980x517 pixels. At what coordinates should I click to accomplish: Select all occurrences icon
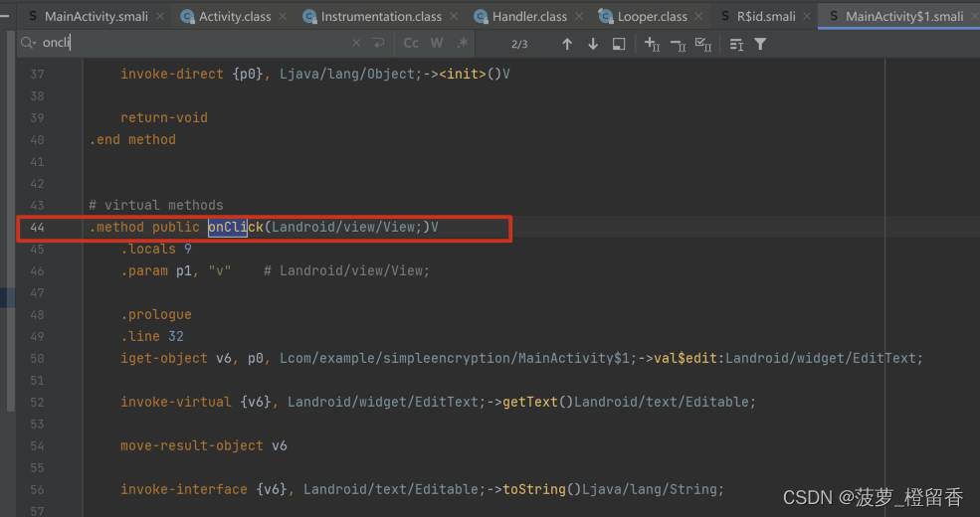point(703,44)
